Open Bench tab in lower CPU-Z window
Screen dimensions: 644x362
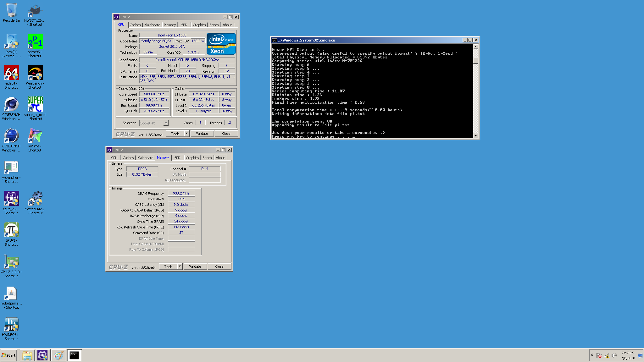(207, 158)
